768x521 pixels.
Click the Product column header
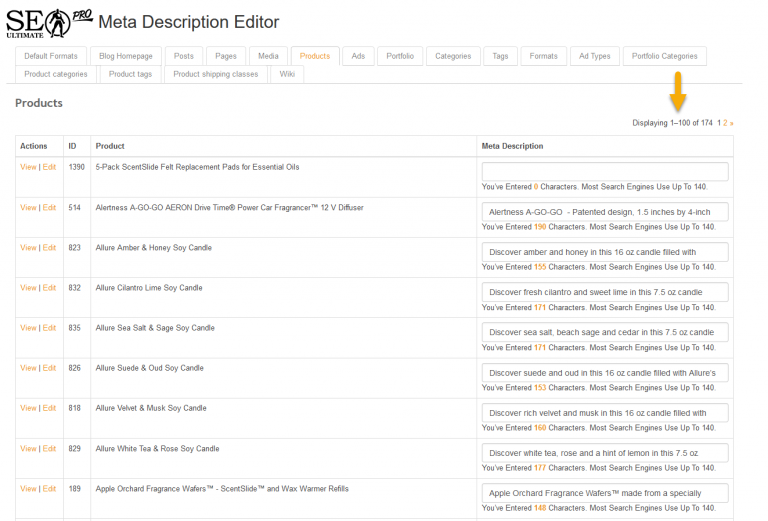pos(110,146)
